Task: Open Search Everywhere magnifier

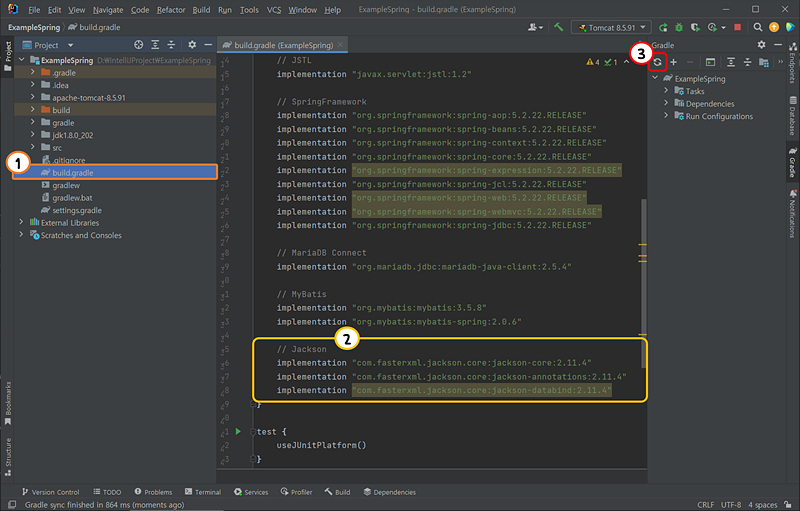Action: 758,27
